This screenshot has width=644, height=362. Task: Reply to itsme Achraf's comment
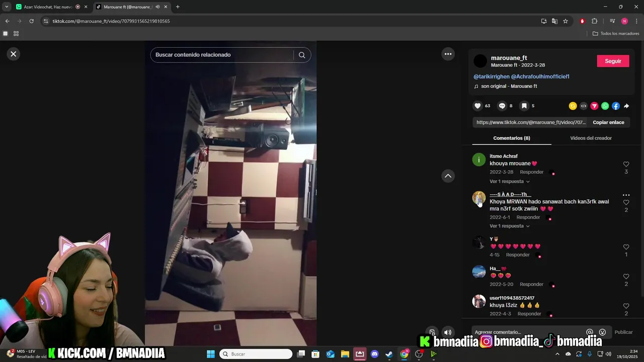[x=531, y=172]
